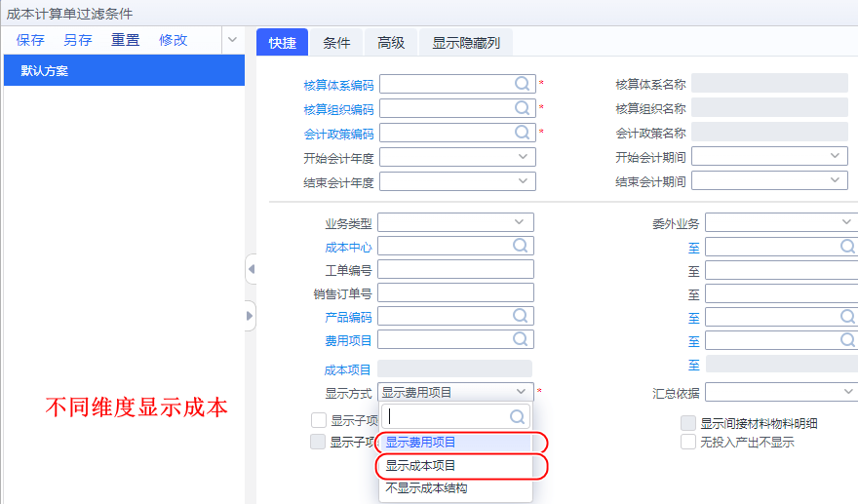Image resolution: width=858 pixels, height=504 pixels.
Task: Click search icon in 会计政策编码 field
Action: click(523, 133)
